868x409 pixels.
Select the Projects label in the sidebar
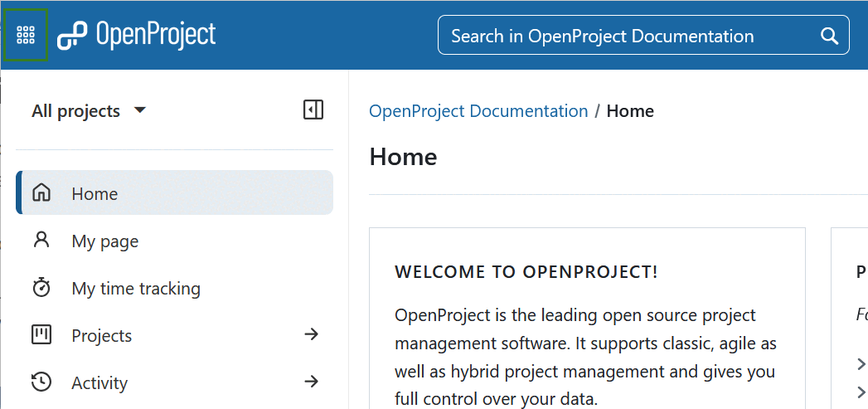pos(102,336)
